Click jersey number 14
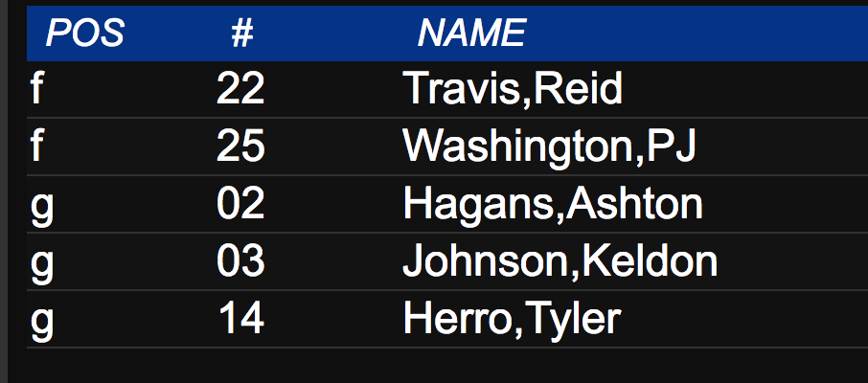The width and height of the screenshot is (868, 383). coord(241,319)
